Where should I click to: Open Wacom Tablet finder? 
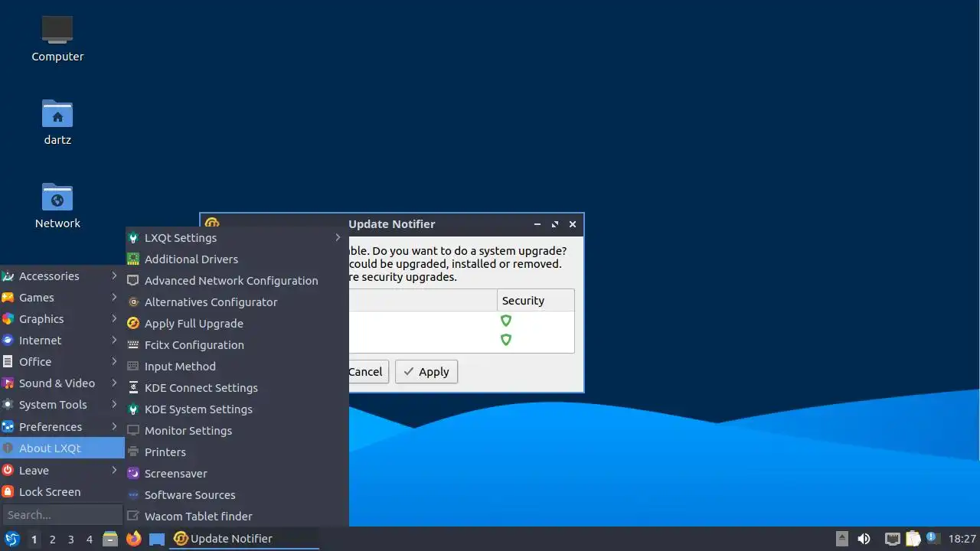tap(237, 517)
